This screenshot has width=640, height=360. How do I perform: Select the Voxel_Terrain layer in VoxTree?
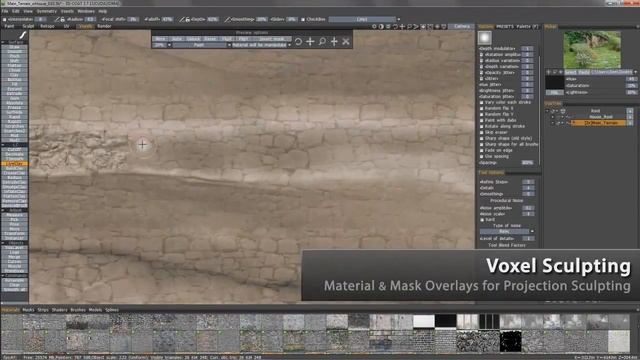point(599,123)
